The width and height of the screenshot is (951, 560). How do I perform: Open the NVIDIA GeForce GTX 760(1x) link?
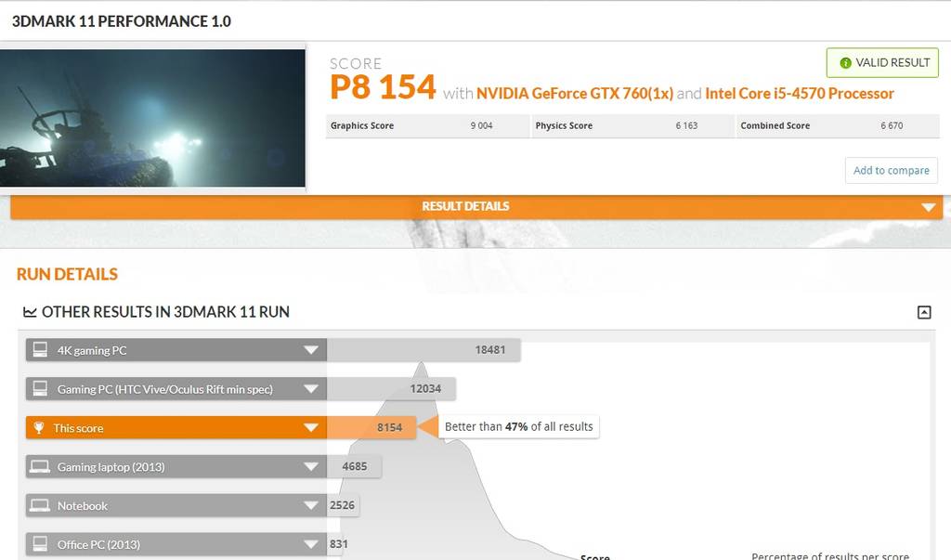point(574,94)
